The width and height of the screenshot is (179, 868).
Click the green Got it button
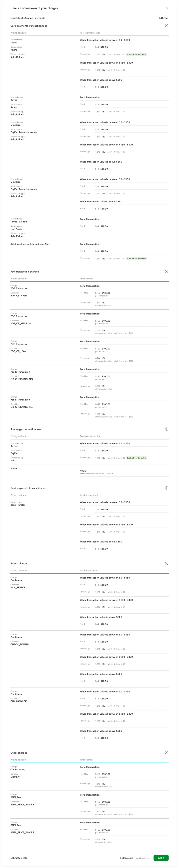click(x=161, y=858)
